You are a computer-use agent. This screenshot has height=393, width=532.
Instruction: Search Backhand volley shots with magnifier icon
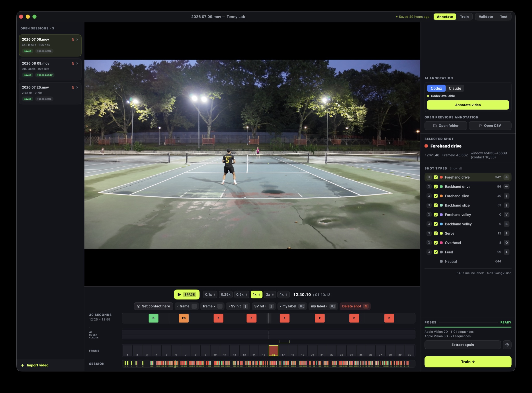click(x=429, y=224)
